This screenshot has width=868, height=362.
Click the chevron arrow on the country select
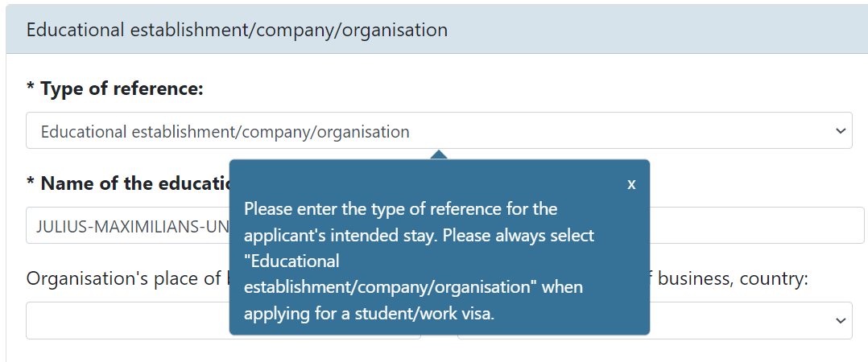click(x=840, y=320)
